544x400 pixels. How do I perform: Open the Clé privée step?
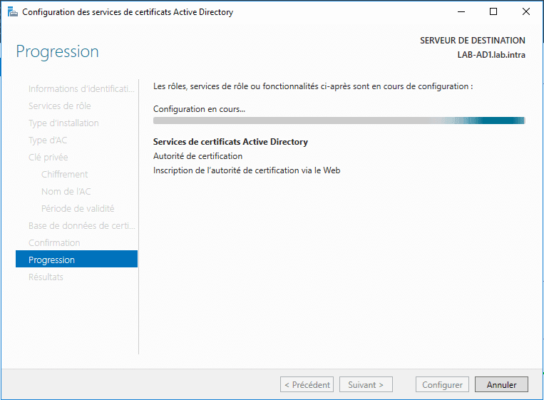tap(48, 157)
